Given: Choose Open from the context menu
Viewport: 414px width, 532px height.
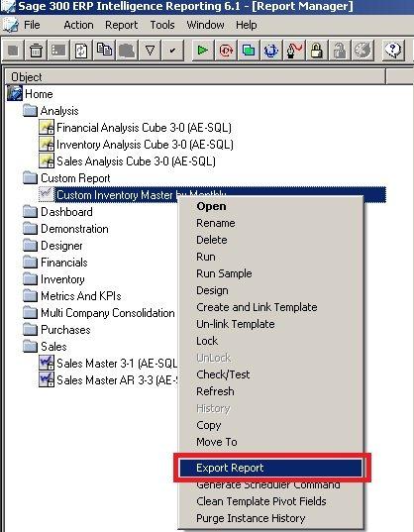Looking at the screenshot, I should [270, 206].
